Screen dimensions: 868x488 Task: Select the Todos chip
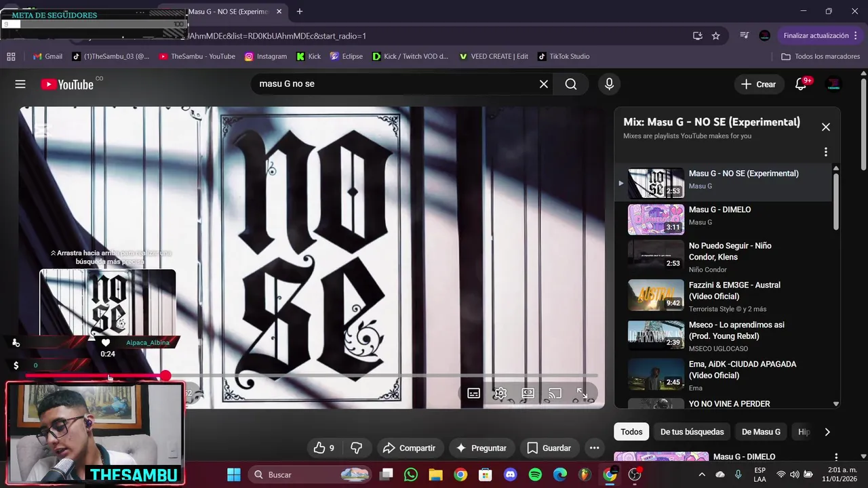tap(631, 432)
